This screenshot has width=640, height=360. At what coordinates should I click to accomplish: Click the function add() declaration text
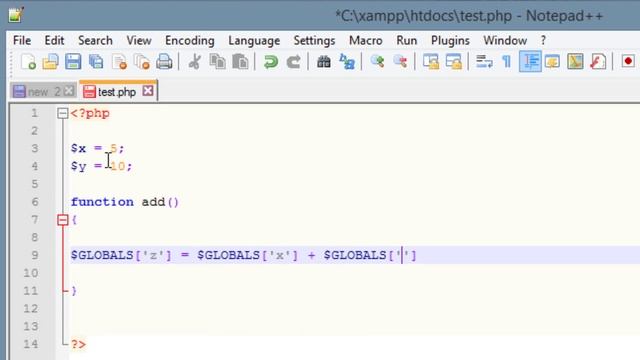(125, 202)
